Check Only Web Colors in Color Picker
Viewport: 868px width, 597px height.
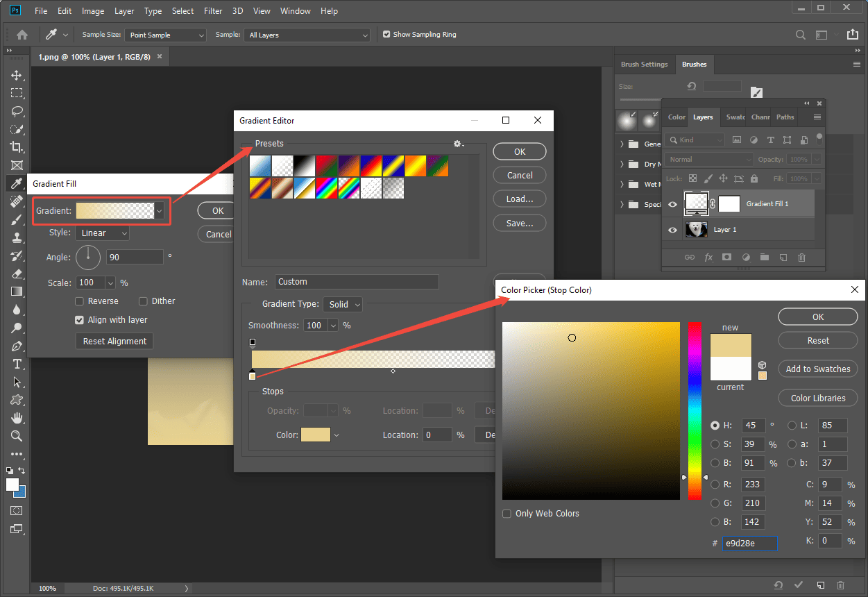[507, 513]
